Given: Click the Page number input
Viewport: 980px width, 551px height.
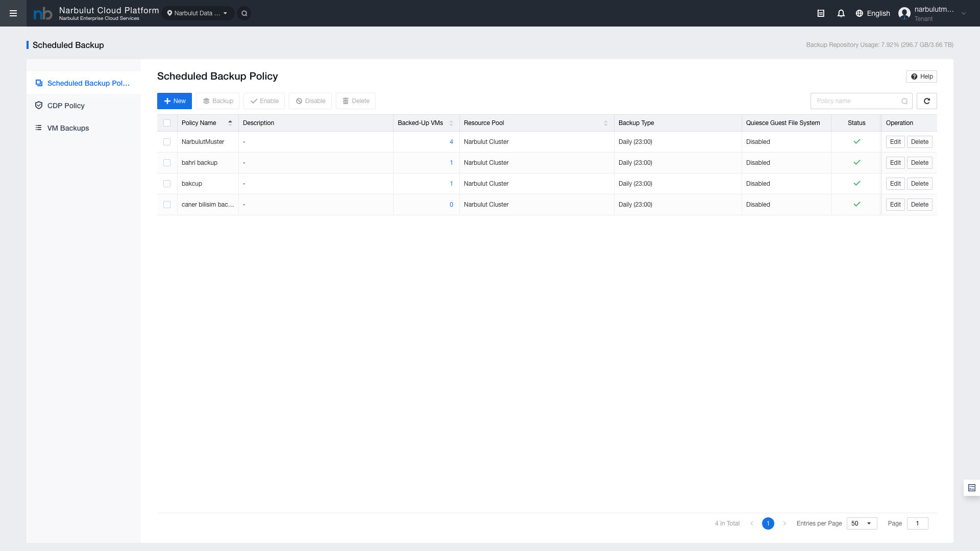Looking at the screenshot, I should point(917,523).
